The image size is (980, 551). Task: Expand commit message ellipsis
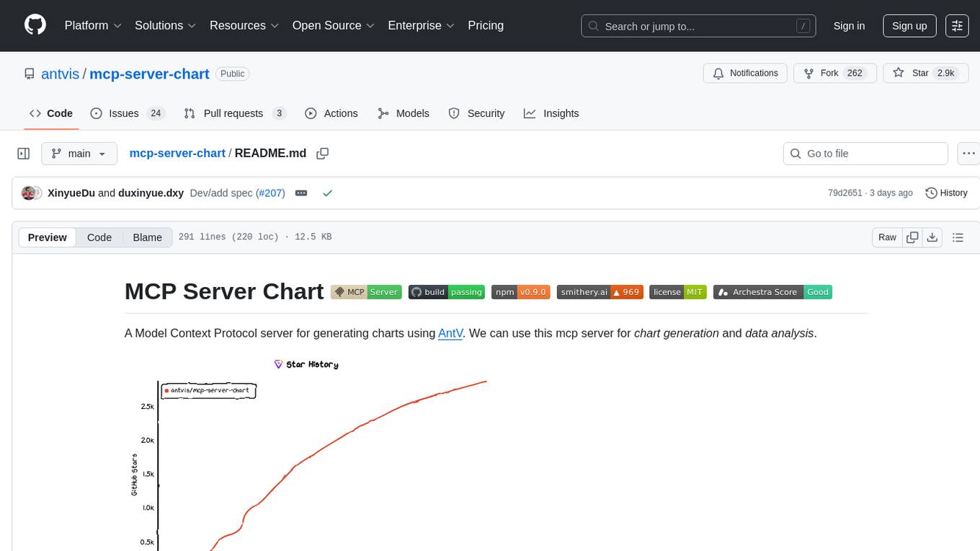tap(301, 193)
